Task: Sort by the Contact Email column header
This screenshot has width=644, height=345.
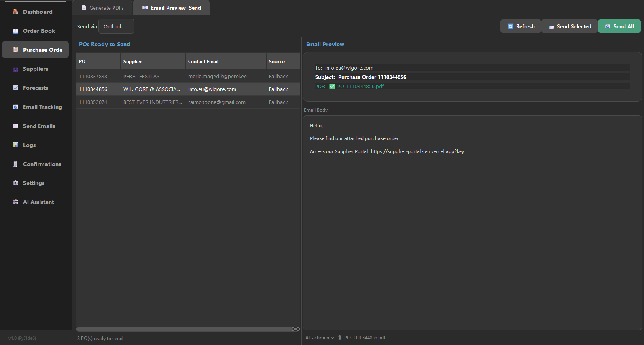Action: pyautogui.click(x=226, y=61)
